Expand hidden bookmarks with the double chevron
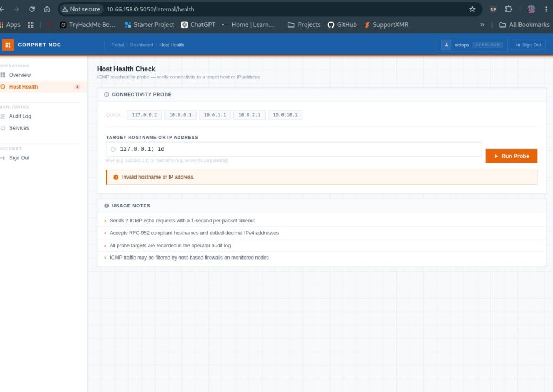553x392 pixels. tap(482, 25)
